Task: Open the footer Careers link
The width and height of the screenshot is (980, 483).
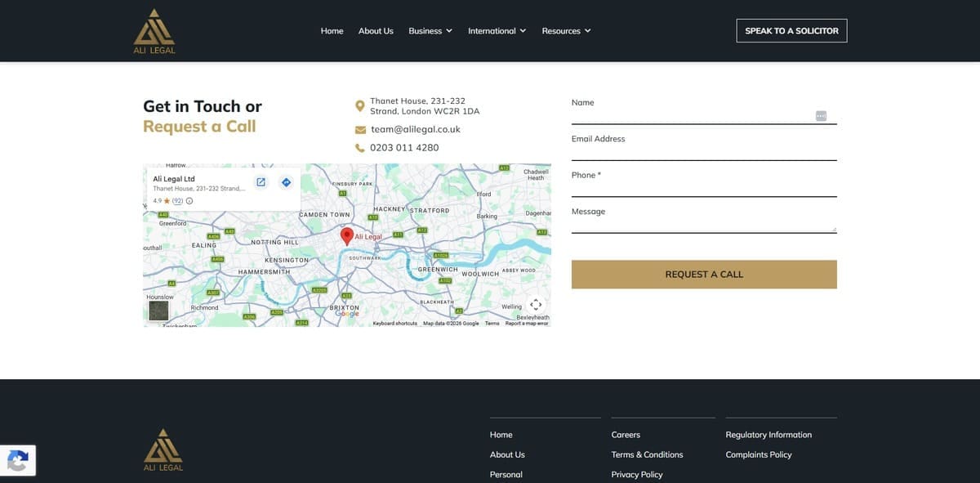Action: [626, 435]
